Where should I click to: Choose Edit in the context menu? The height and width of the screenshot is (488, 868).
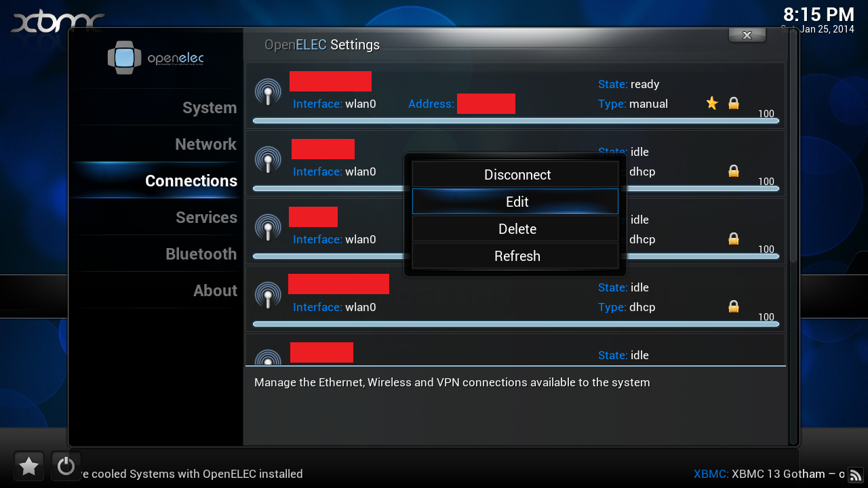pos(515,202)
